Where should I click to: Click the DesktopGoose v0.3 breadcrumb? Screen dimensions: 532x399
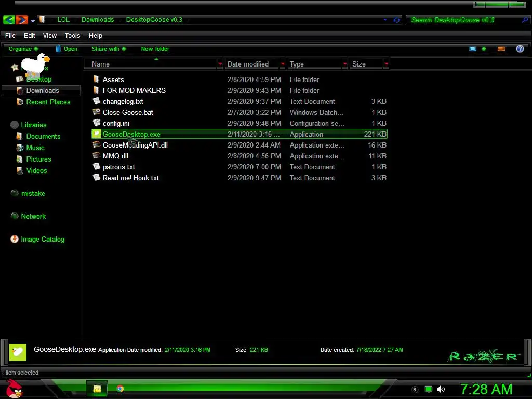coord(154,20)
